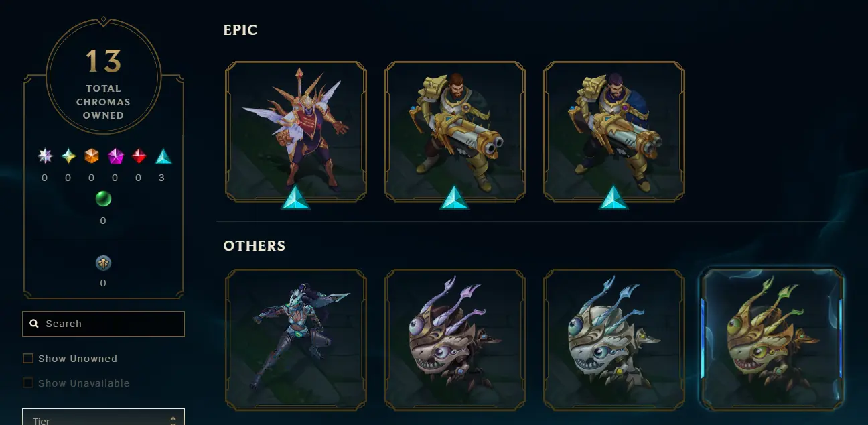
Task: Click the Tier dropdown arrows
Action: [173, 420]
